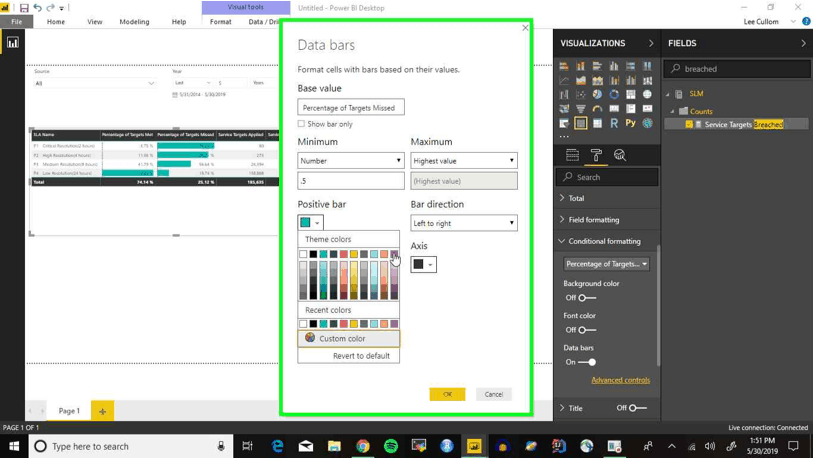
Task: Open the Maximum dropdown showing Highest value
Action: pyautogui.click(x=464, y=161)
